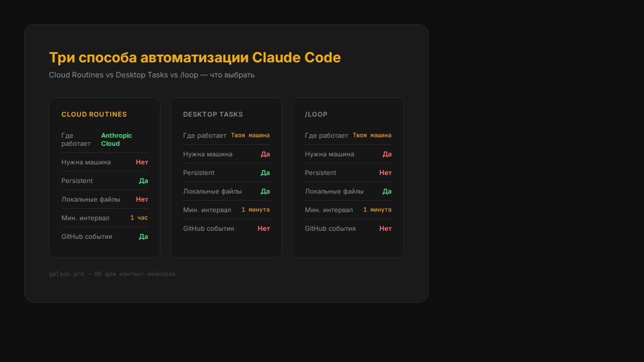Image resolution: width=644 pixels, height=362 pixels.
Task: Click 'Нужна машина' label in /loop card
Action: (x=330, y=154)
